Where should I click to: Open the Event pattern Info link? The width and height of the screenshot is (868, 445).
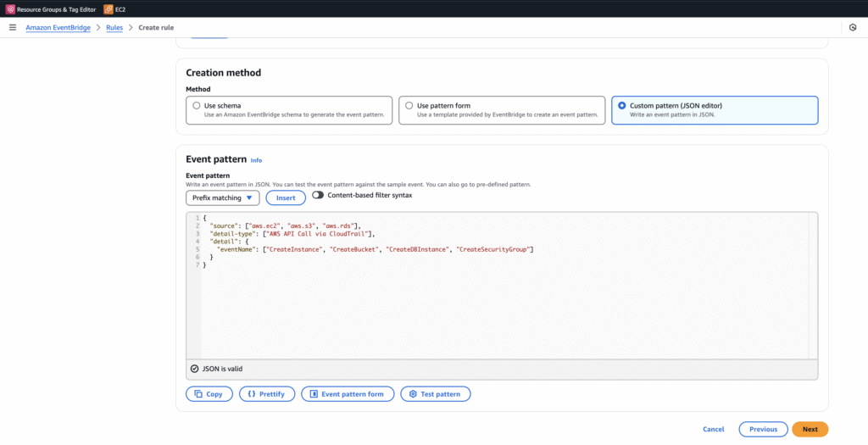tap(256, 160)
